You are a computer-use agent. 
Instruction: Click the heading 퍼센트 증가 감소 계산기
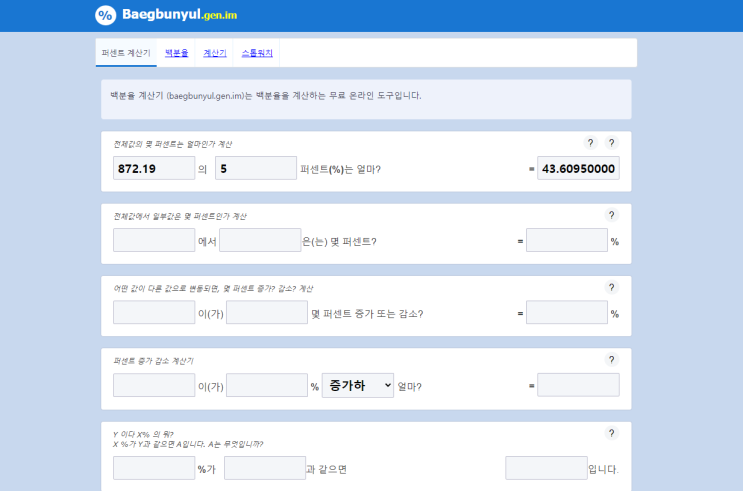153,361
